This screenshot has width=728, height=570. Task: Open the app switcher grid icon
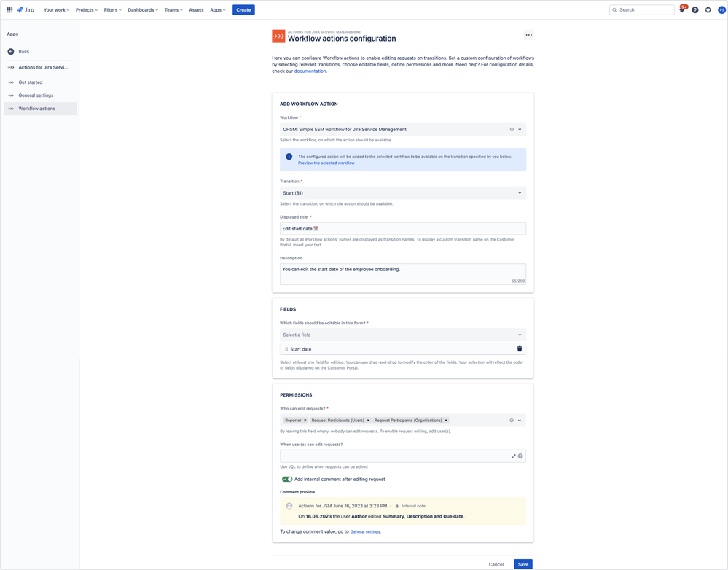click(9, 9)
